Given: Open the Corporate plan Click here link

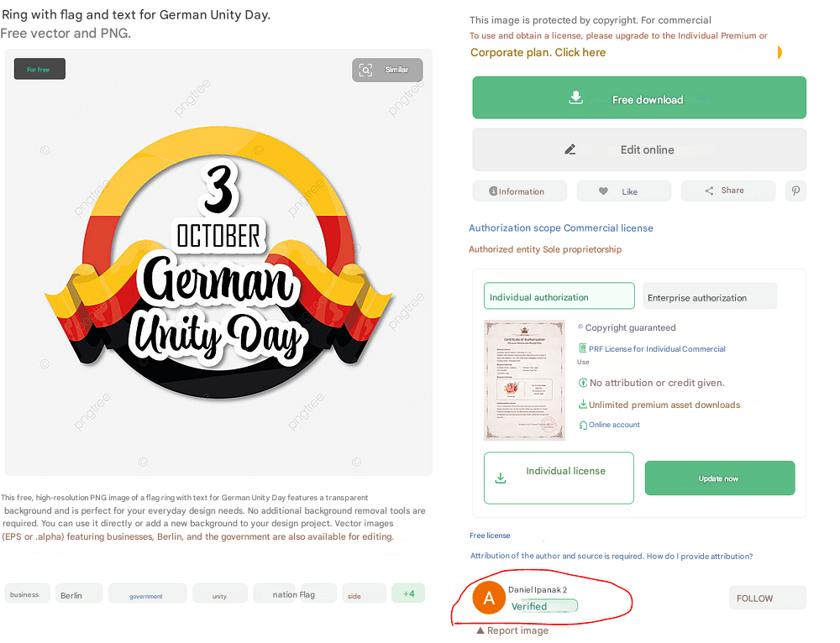Looking at the screenshot, I should [x=538, y=52].
